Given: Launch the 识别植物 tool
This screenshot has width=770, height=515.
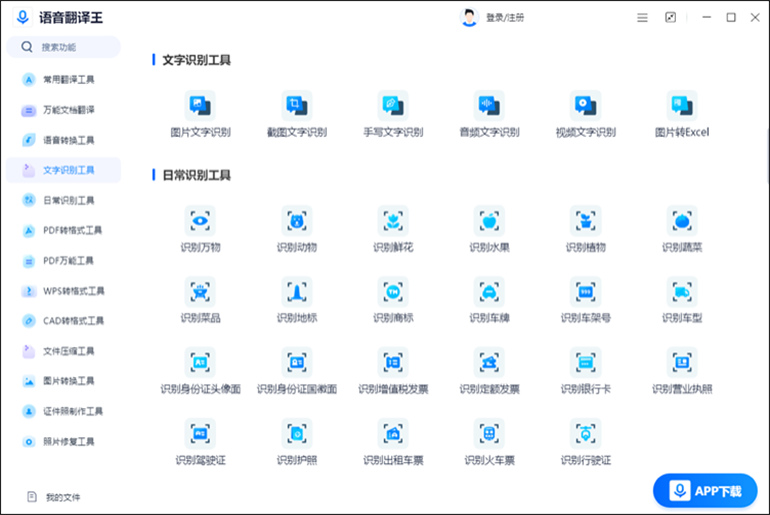Looking at the screenshot, I should pyautogui.click(x=585, y=229).
